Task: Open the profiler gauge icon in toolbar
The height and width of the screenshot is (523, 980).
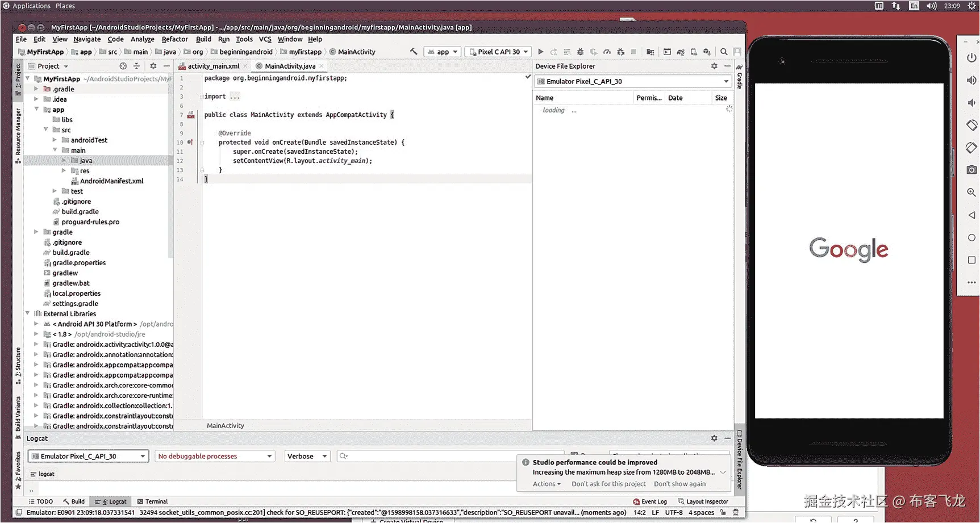Action: tap(607, 52)
